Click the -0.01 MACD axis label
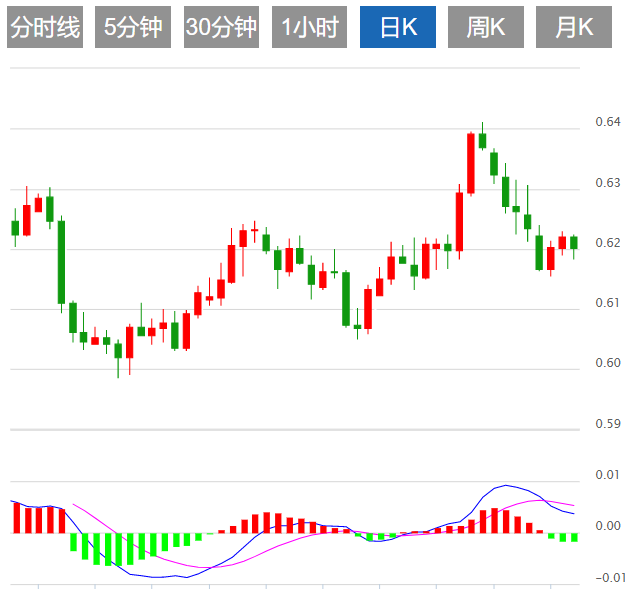The width and height of the screenshot is (635, 589). [610, 578]
